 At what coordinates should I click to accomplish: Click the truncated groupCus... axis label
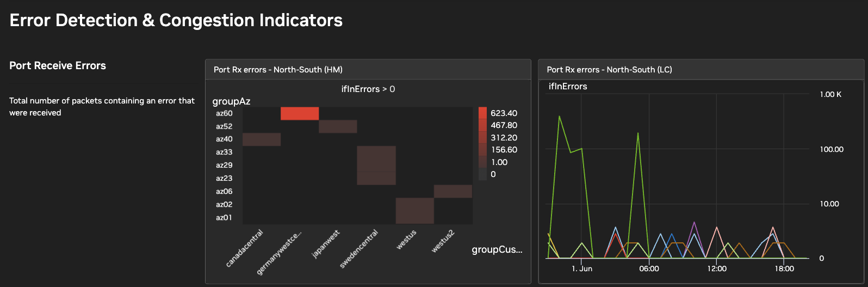tap(497, 250)
